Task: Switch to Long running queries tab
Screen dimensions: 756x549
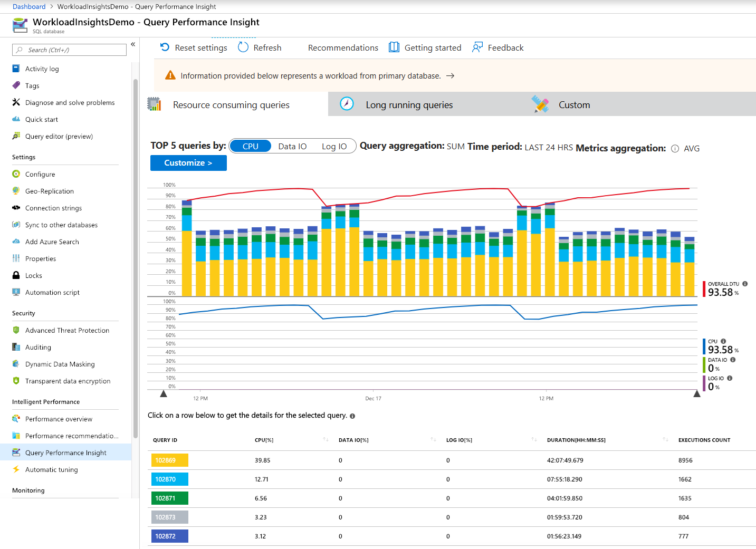Action: coord(409,105)
